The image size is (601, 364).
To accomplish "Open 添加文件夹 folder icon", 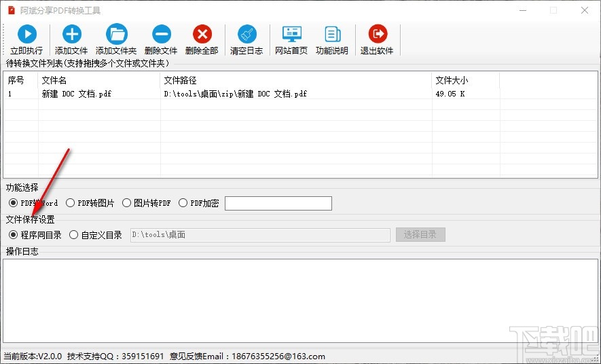I will tap(117, 34).
